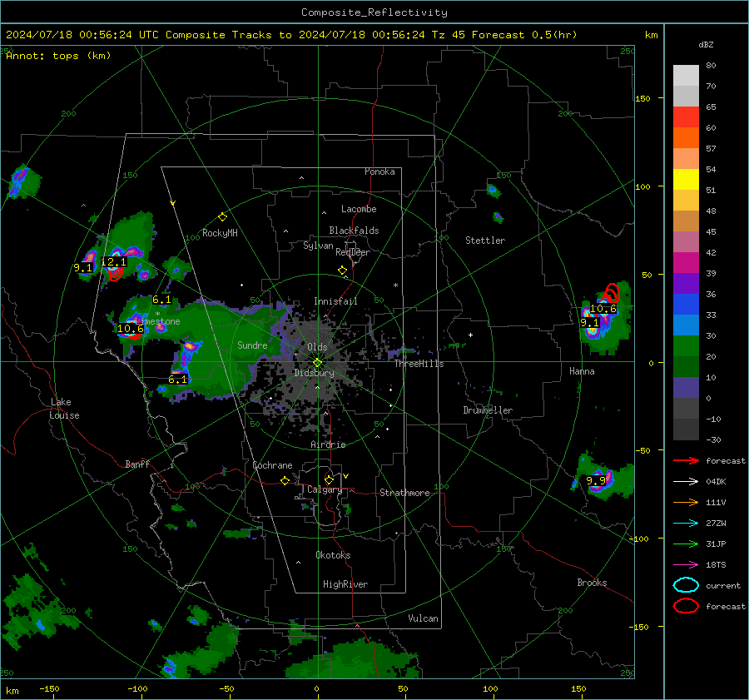This screenshot has width=749, height=700.
Task: Click the Blackfalds town label
Action: tap(354, 231)
